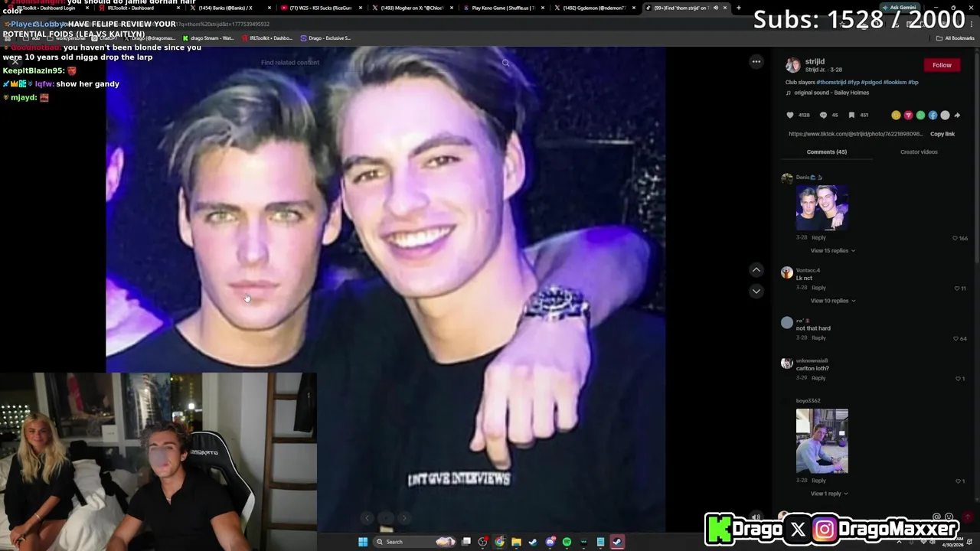The image size is (980, 551).
Task: Open Chrome from the taskbar
Action: click(499, 542)
